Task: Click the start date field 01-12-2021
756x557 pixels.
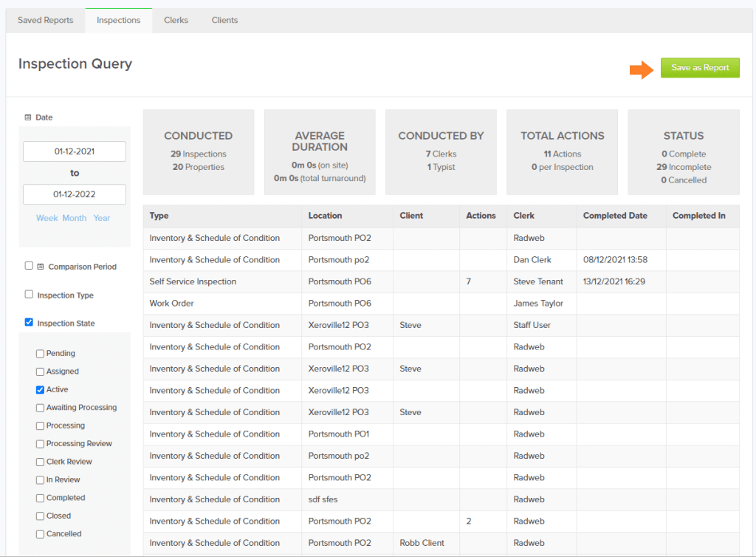Action: pyautogui.click(x=75, y=151)
